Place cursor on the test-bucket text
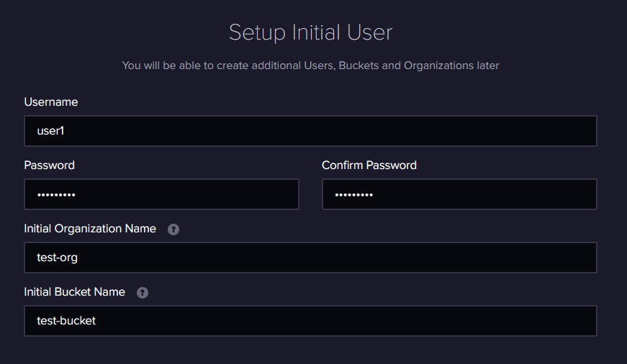Screen dimensions: 627x364 point(66,321)
